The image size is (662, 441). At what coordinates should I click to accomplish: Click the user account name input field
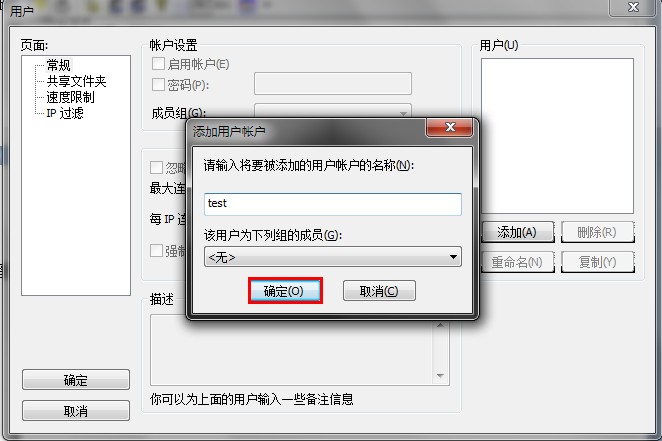click(x=333, y=204)
